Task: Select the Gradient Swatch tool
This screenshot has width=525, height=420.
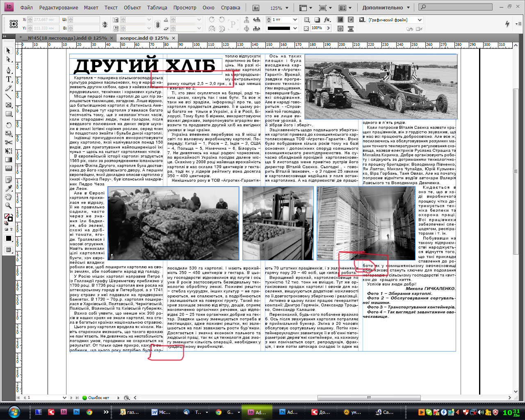Action: point(8,160)
